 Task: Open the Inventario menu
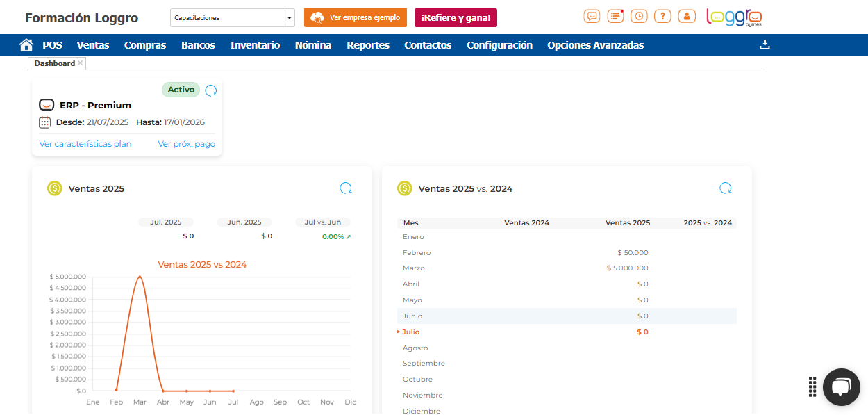(255, 45)
